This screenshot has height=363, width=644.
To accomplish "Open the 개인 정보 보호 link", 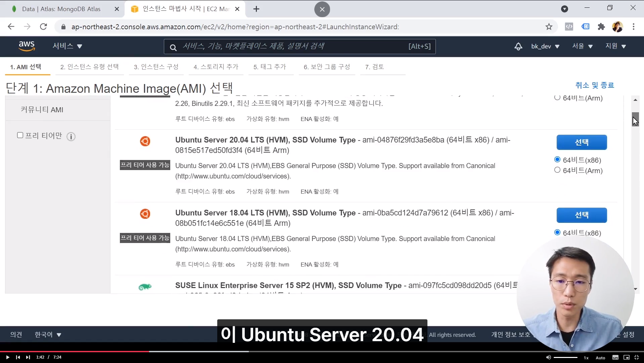I will tap(510, 335).
